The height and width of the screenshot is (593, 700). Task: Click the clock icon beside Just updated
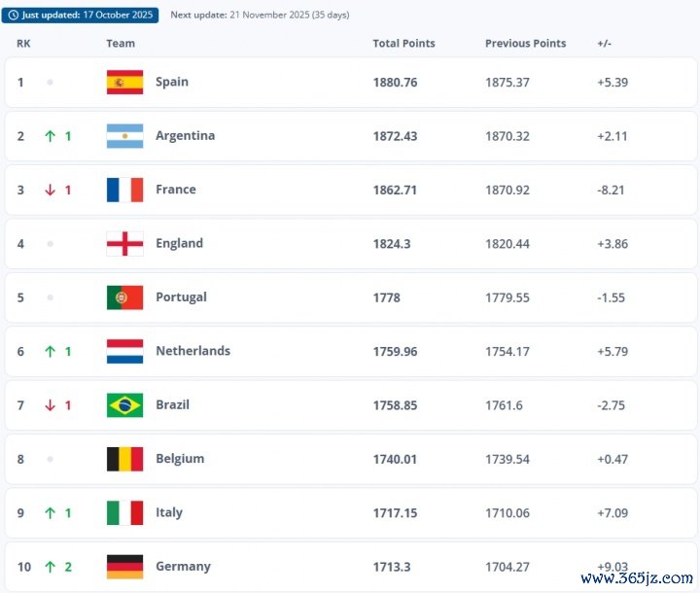point(14,16)
